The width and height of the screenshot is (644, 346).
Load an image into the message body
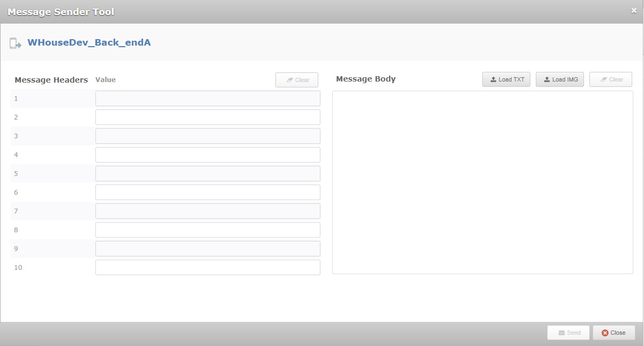(x=559, y=79)
